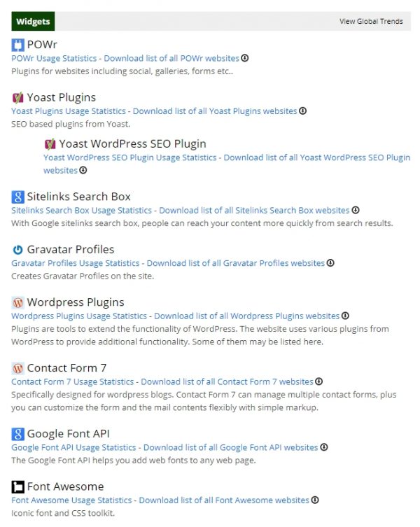Open View Global Trends

[x=371, y=22]
